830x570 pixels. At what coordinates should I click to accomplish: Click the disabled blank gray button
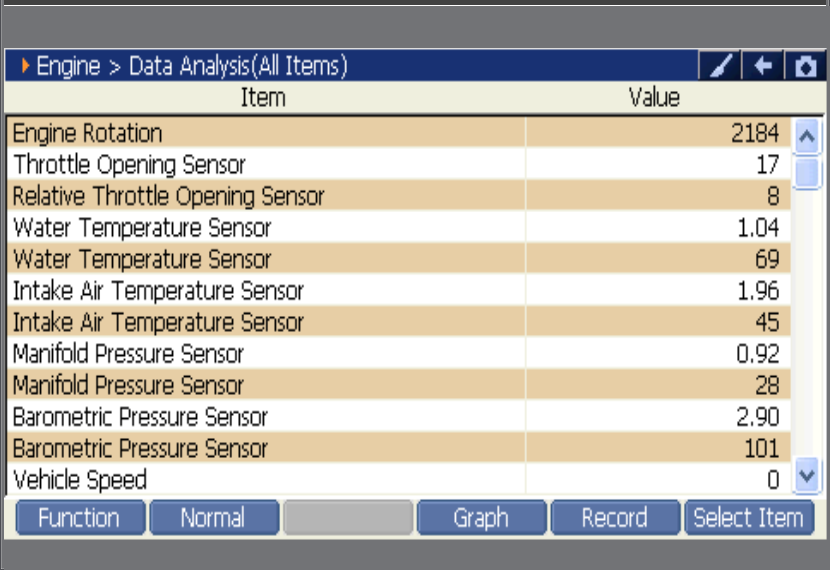(348, 518)
